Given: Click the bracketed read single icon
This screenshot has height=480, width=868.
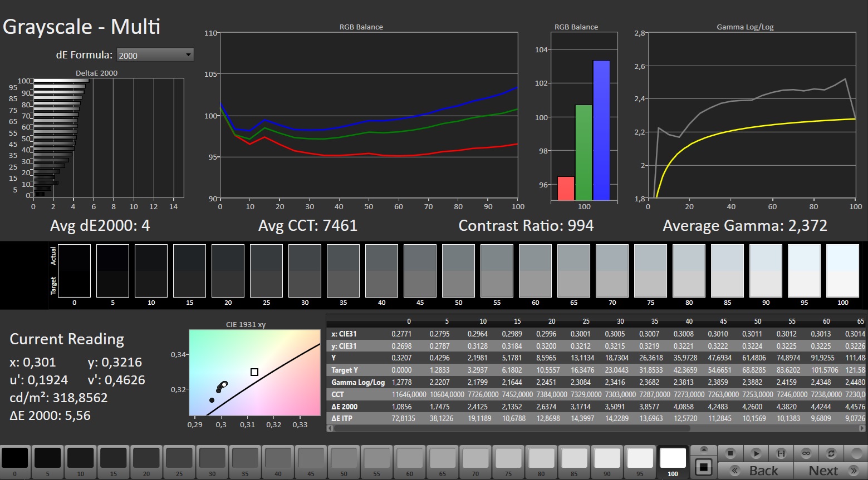Looking at the screenshot, I should click(781, 453).
